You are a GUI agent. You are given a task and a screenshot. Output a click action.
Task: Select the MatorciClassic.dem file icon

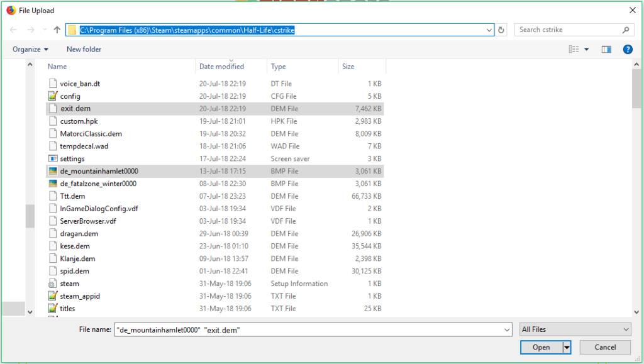pos(53,133)
